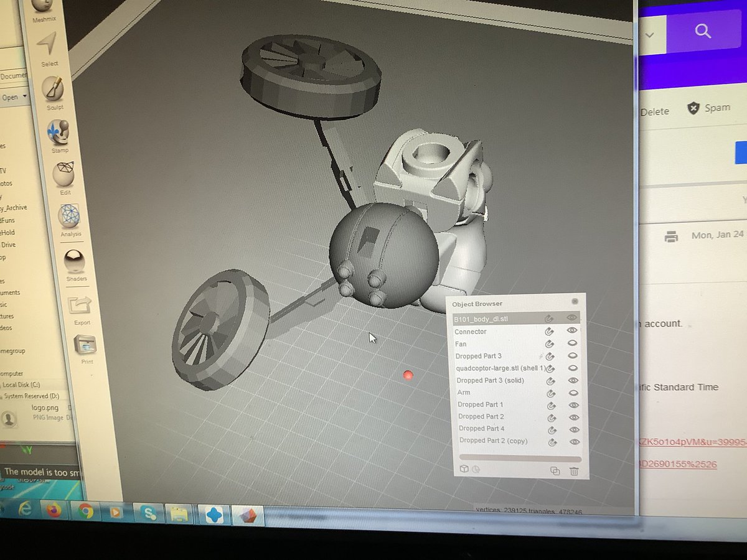The width and height of the screenshot is (747, 560).
Task: Open the Shaders sphere panel
Action: point(75,264)
